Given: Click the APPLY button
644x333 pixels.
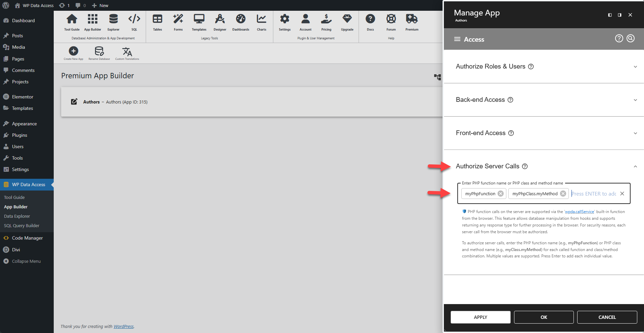Looking at the screenshot, I should (x=480, y=317).
